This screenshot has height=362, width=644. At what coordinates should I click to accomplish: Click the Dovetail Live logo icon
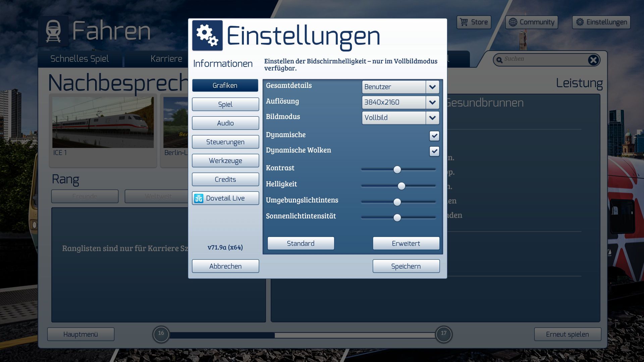coord(199,198)
